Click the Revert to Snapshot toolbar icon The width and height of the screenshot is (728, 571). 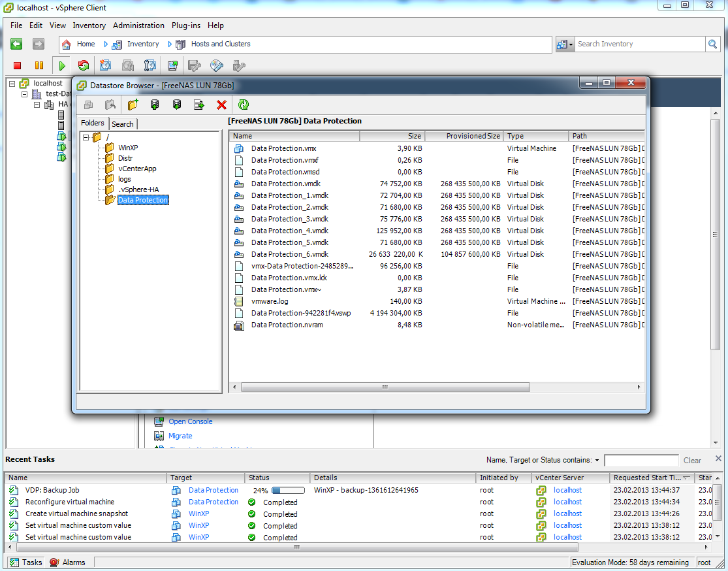[128, 65]
